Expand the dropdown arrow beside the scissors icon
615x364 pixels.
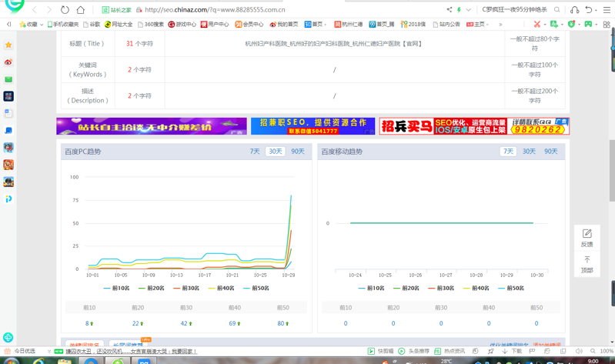click(545, 25)
